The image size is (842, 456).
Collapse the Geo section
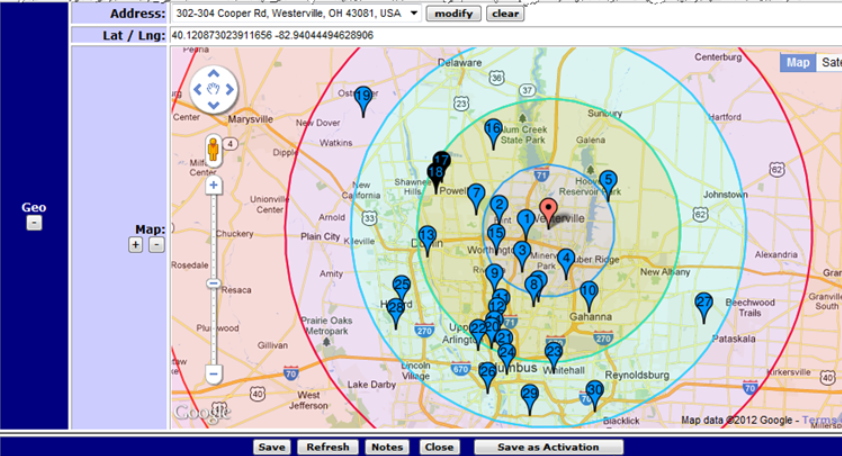[x=33, y=224]
